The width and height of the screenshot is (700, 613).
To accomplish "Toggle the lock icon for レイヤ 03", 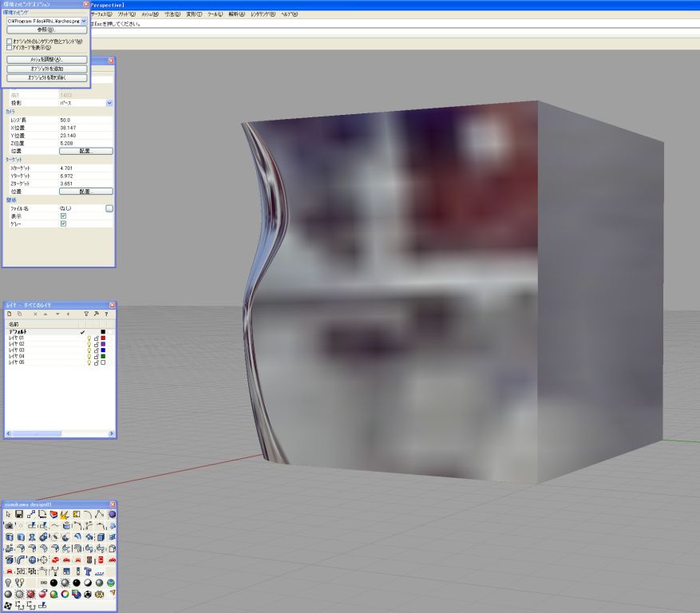I will [x=97, y=350].
